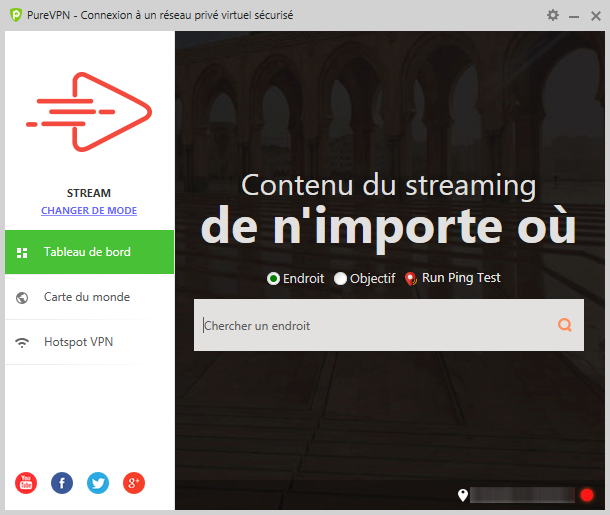Click the CHANGER DE MODE link
Image resolution: width=610 pixels, height=515 pixels.
coord(89,210)
